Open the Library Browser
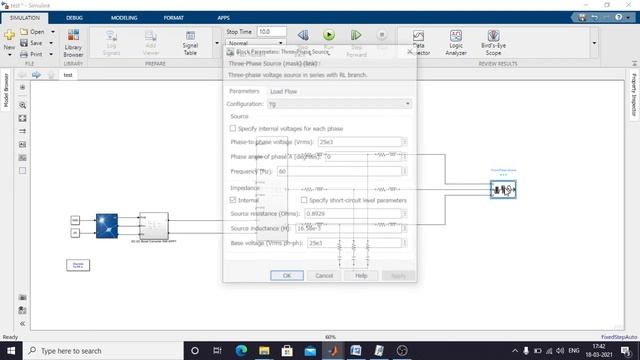 click(73, 43)
